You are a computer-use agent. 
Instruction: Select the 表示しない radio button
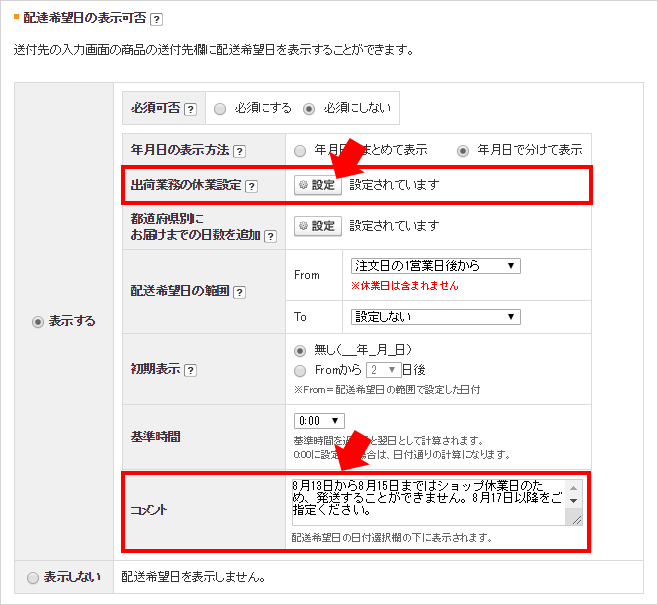pos(33,578)
